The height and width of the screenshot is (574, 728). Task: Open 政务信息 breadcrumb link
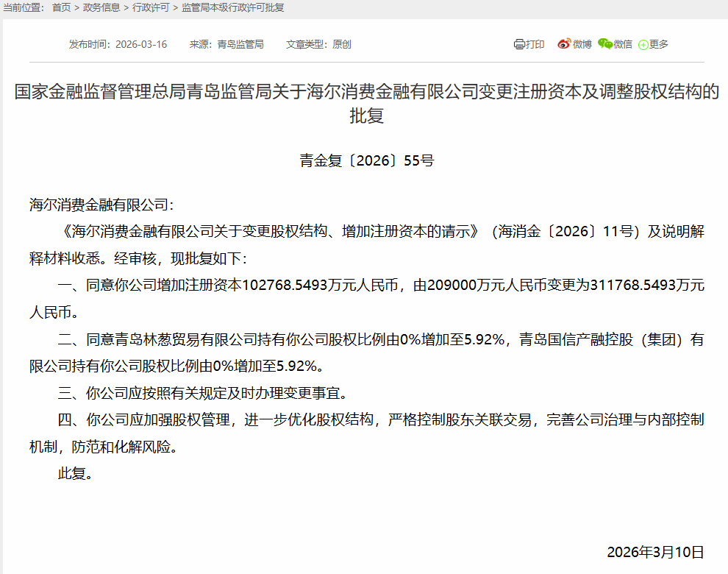pos(102,7)
